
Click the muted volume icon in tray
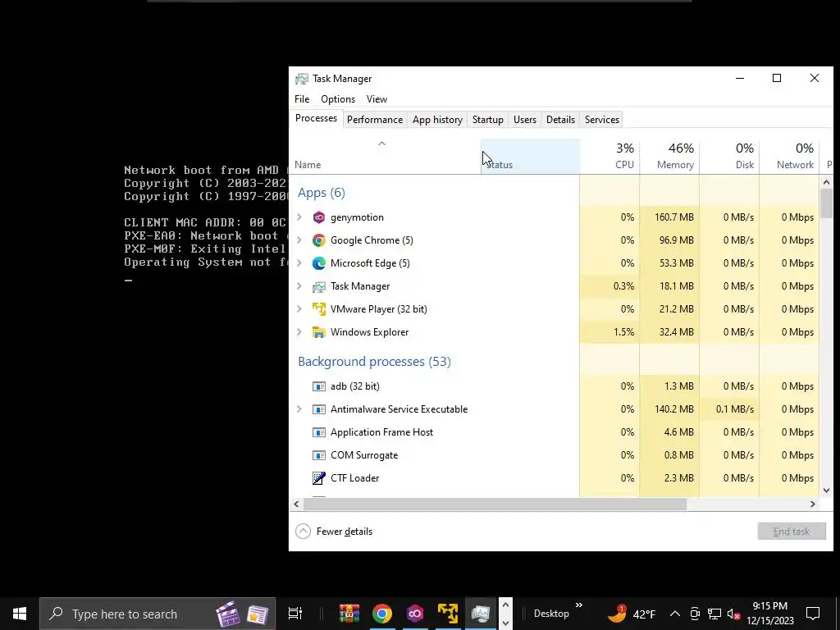tap(733, 614)
